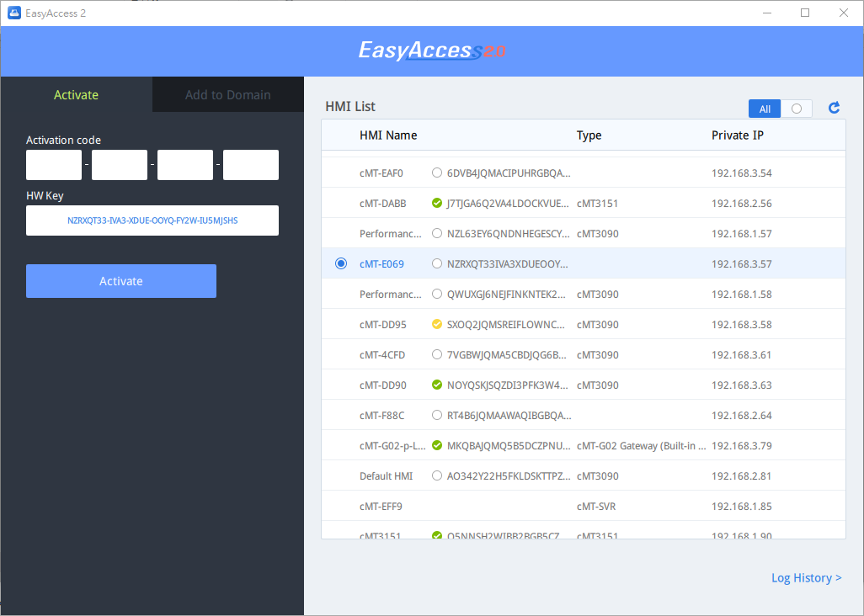The height and width of the screenshot is (616, 864).
Task: Click status circle of 192.168.1.57 row
Action: 437,233
